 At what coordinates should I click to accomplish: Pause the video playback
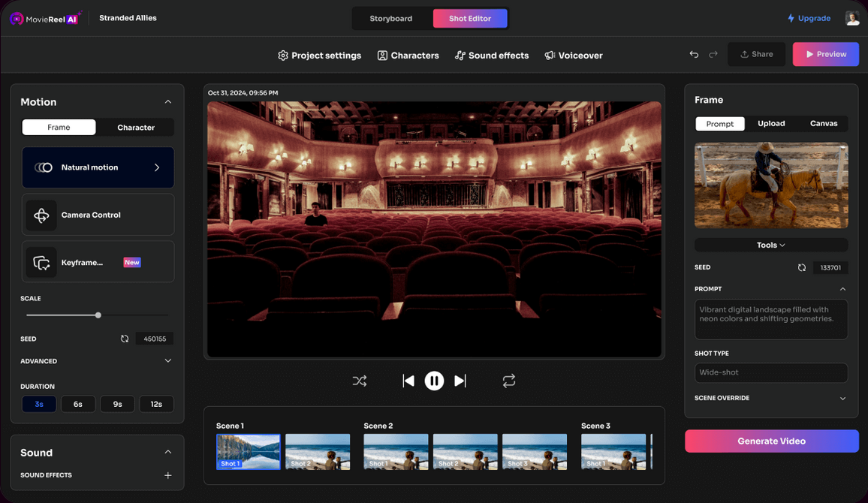pyautogui.click(x=434, y=381)
